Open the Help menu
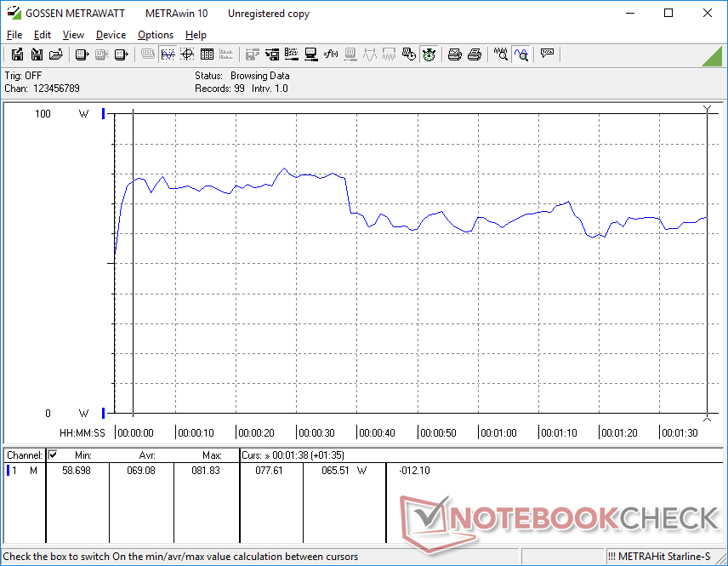The width and height of the screenshot is (728, 566). tap(196, 35)
